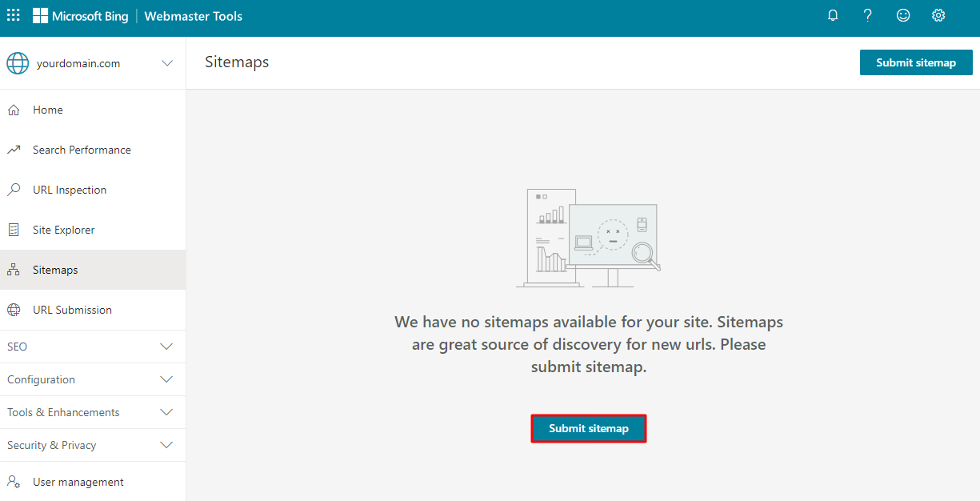Open the app launcher grid icon
The image size is (980, 501).
[x=14, y=15]
